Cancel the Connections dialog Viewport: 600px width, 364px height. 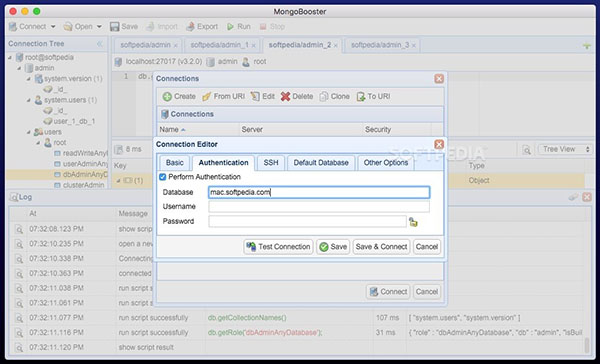pos(427,292)
